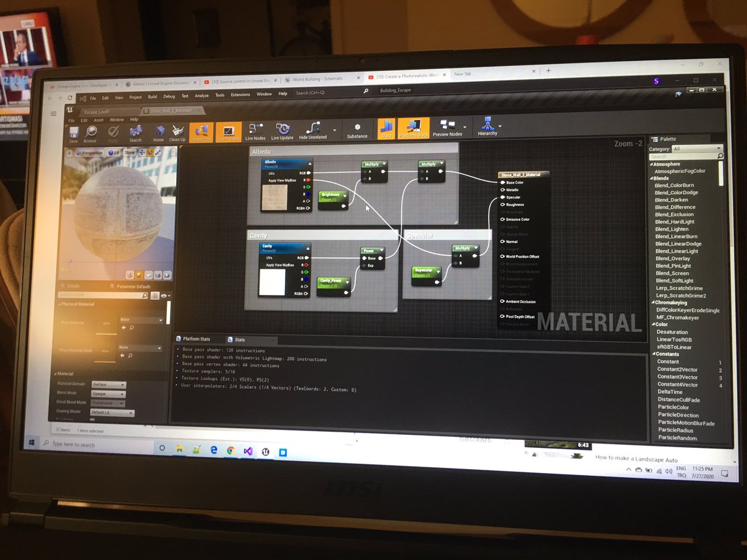The width and height of the screenshot is (747, 560).
Task: Open the Blend Mode Opaque dropdown
Action: coord(109,394)
